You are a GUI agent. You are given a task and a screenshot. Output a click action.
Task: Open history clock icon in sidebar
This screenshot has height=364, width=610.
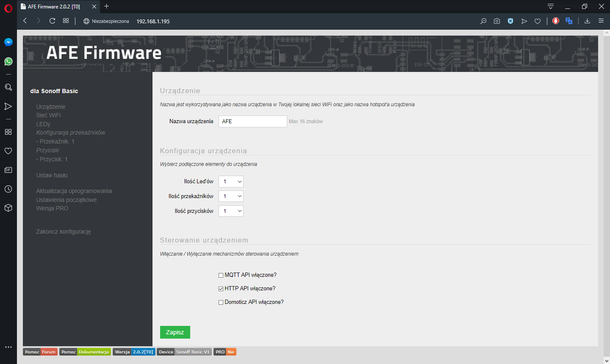8,189
